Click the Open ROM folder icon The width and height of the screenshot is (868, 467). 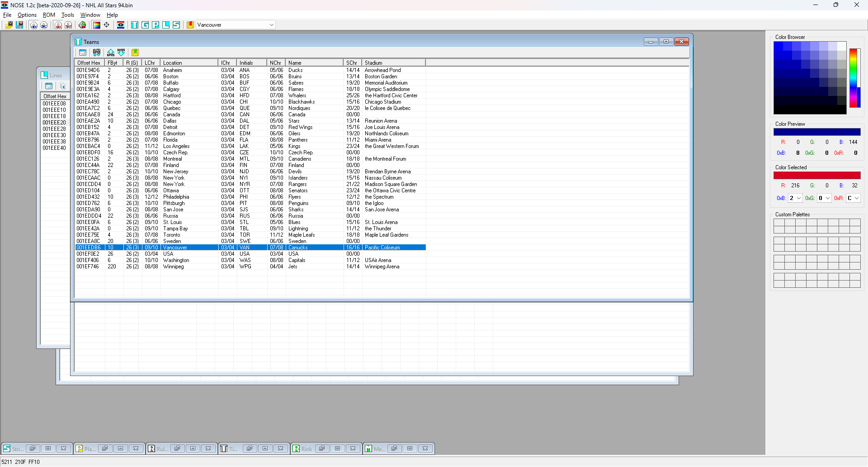coord(9,25)
